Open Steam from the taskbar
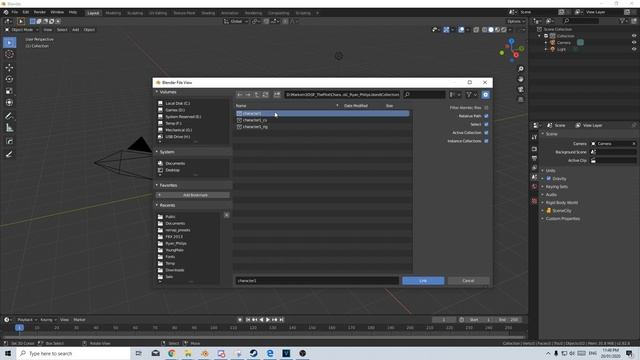Viewport: 640px width, 360px height. pyautogui.click(x=253, y=353)
